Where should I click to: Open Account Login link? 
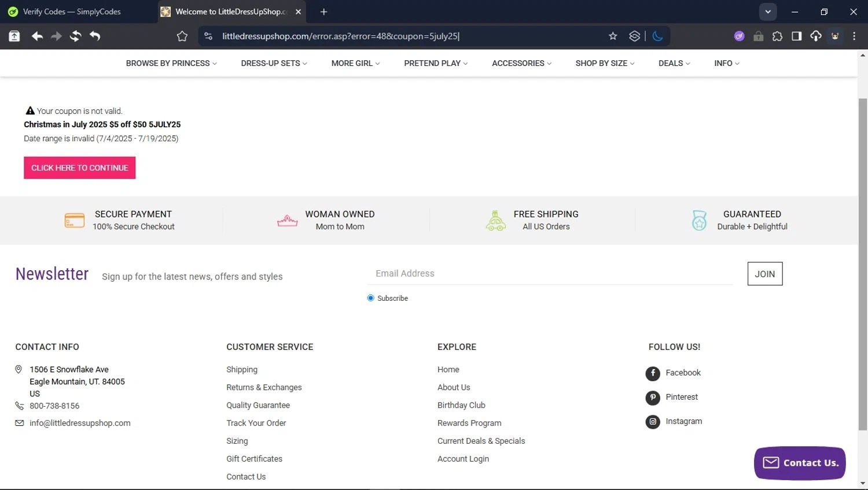pos(463,459)
